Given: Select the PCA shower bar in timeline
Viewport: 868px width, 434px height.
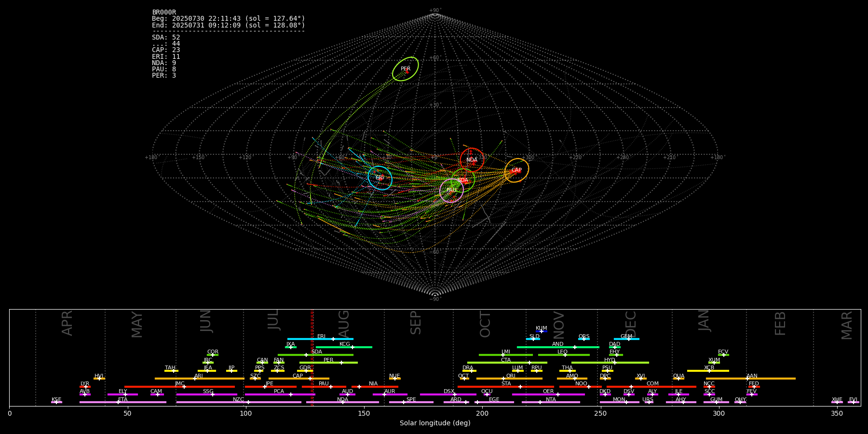Looking at the screenshot, I should pos(280,394).
